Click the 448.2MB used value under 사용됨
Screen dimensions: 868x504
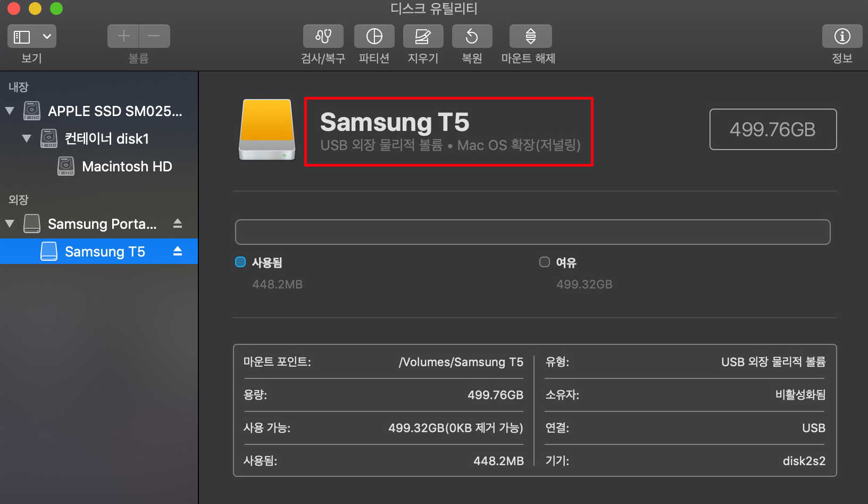277,284
